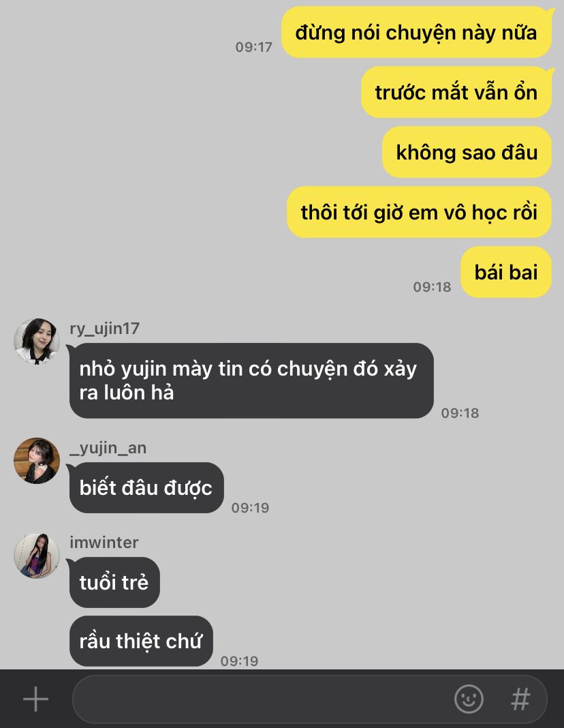This screenshot has height=728, width=564.
Task: Select the 'nhỏ yujin mày tin' message bubble
Action: pyautogui.click(x=251, y=381)
